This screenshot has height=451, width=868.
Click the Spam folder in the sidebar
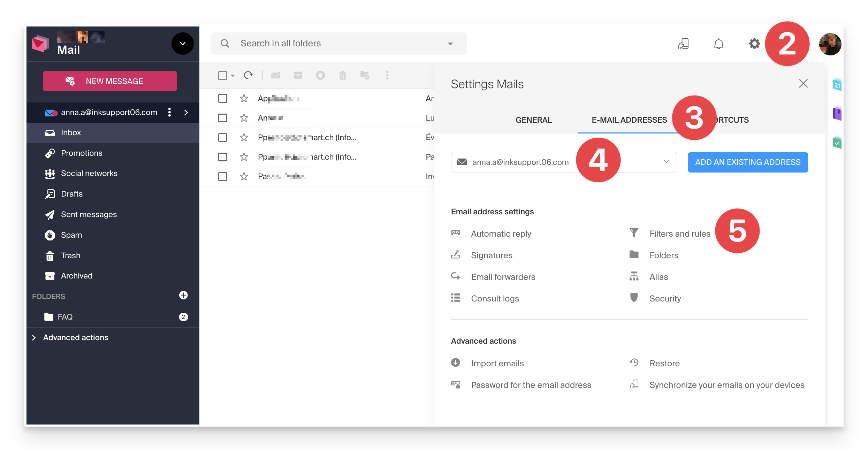pos(71,235)
